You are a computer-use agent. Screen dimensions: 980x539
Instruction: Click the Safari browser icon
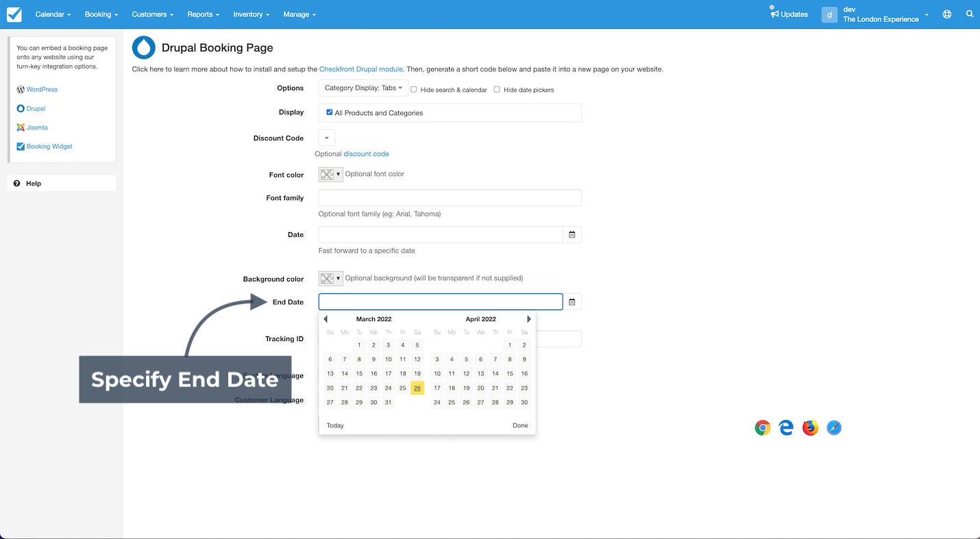click(834, 428)
